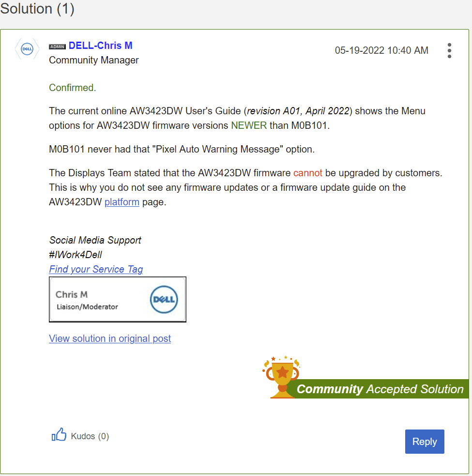Image resolution: width=472 pixels, height=476 pixels.
Task: Click the post timestamp 05-19-2022 10:40 AM
Action: (x=381, y=50)
